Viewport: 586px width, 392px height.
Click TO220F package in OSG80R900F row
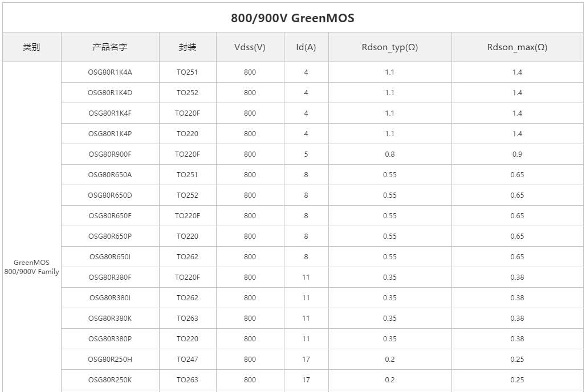click(x=187, y=154)
